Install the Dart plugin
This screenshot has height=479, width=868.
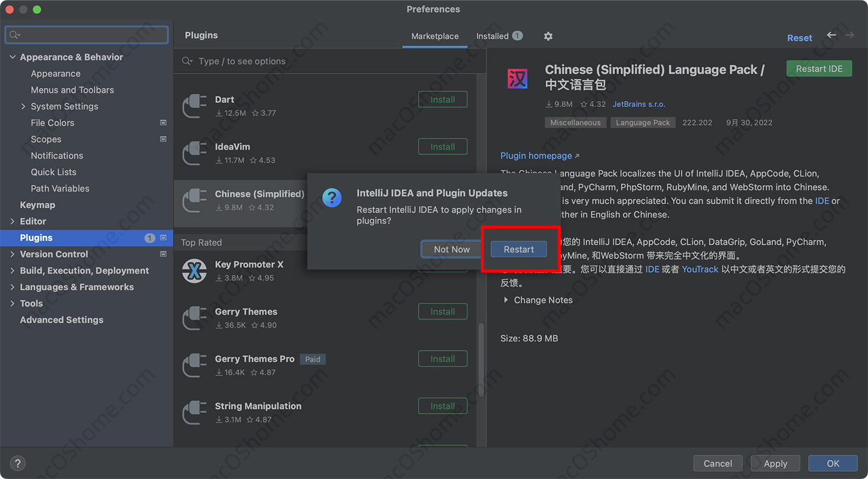pyautogui.click(x=443, y=100)
